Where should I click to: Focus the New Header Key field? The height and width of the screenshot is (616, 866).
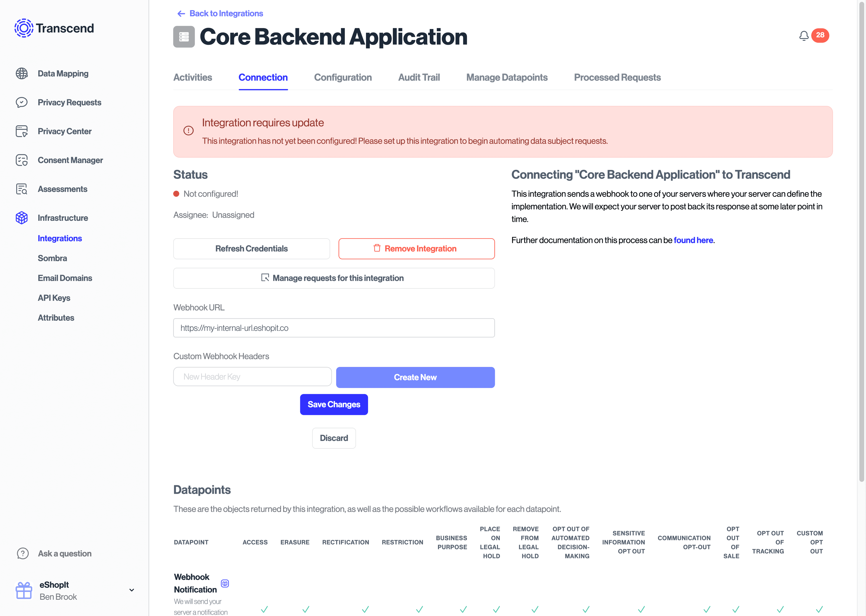pos(252,377)
